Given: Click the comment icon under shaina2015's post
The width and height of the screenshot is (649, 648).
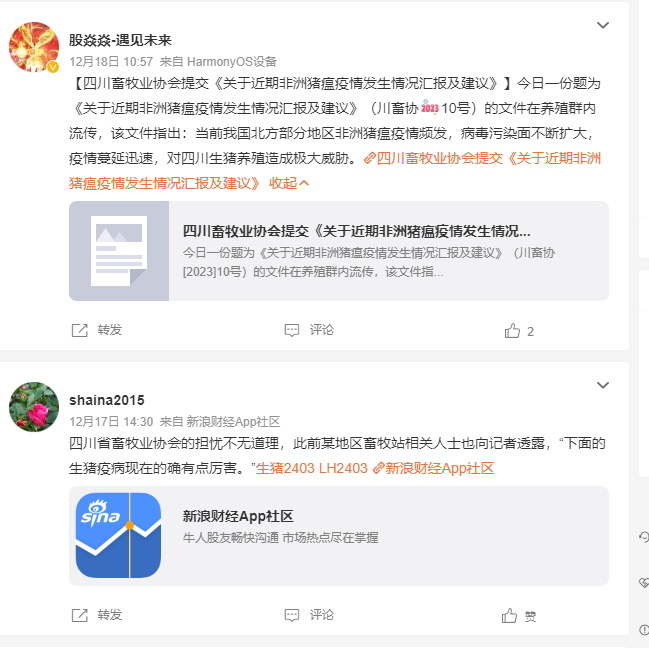Looking at the screenshot, I should coord(292,615).
